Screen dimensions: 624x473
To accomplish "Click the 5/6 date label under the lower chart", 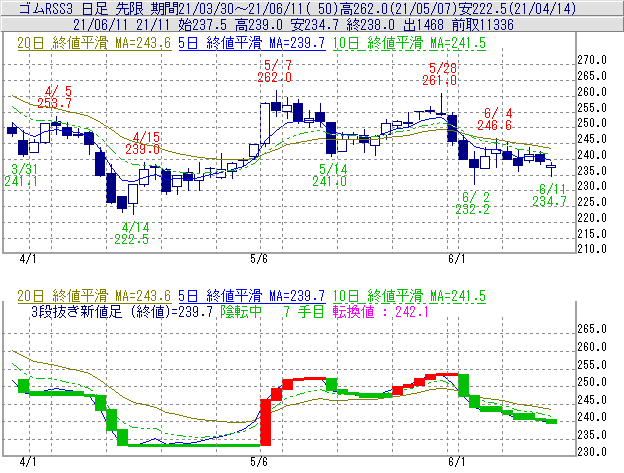I will (259, 462).
